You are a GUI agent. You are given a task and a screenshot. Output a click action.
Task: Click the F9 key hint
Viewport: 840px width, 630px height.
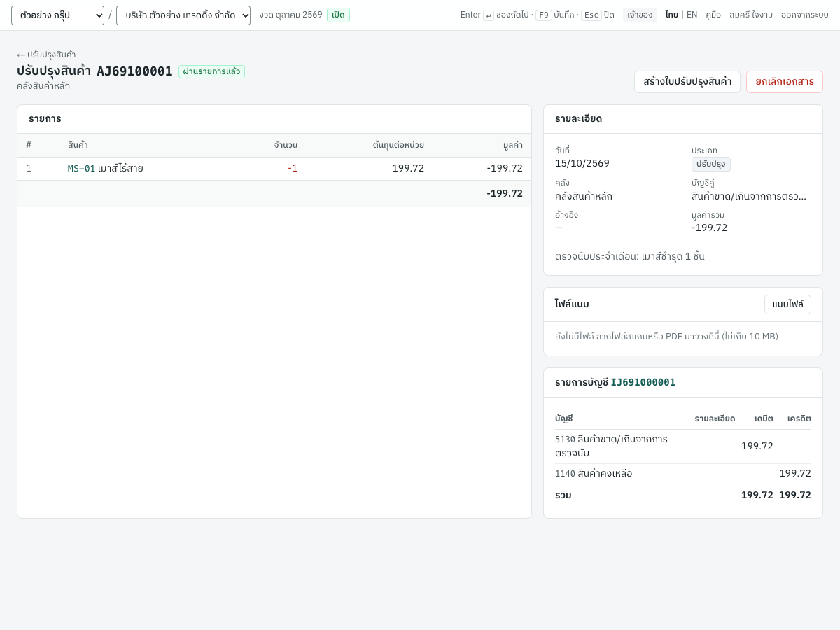[x=544, y=15]
